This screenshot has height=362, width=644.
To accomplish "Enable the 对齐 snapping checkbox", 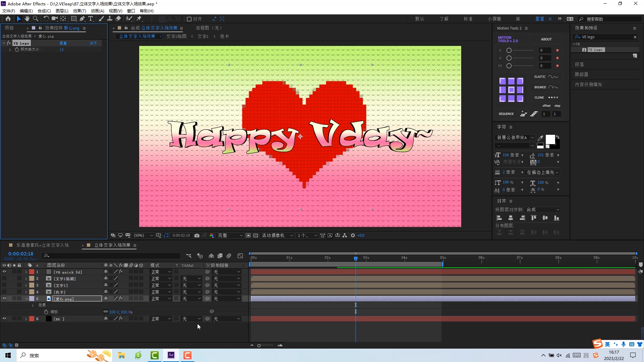I will pos(189,19).
